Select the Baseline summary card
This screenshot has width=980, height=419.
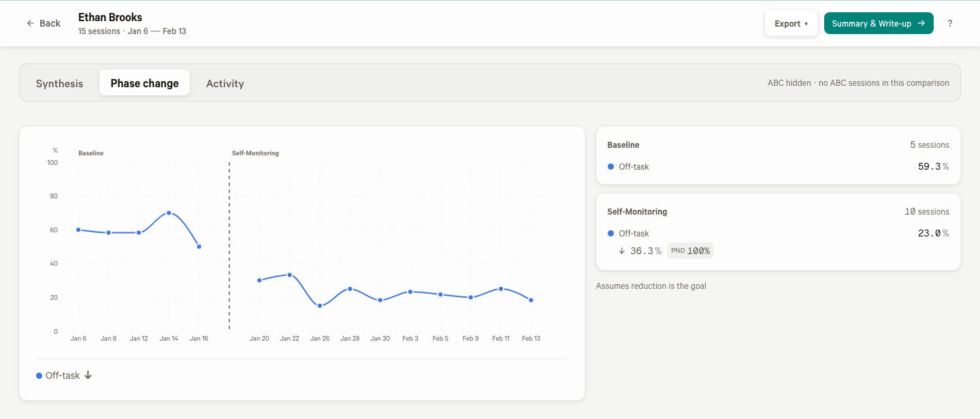coord(778,155)
